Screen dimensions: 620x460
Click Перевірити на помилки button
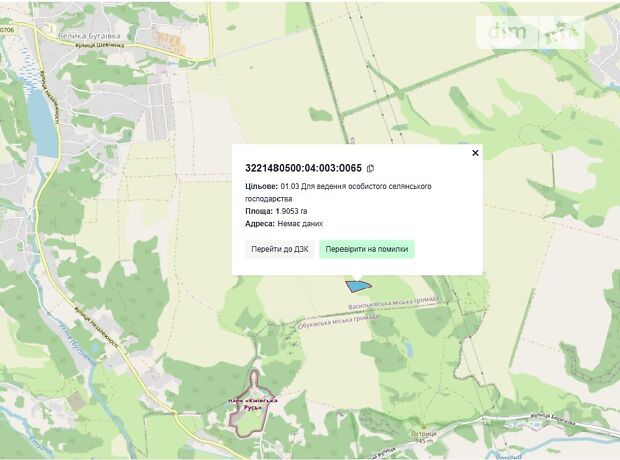coord(367,249)
